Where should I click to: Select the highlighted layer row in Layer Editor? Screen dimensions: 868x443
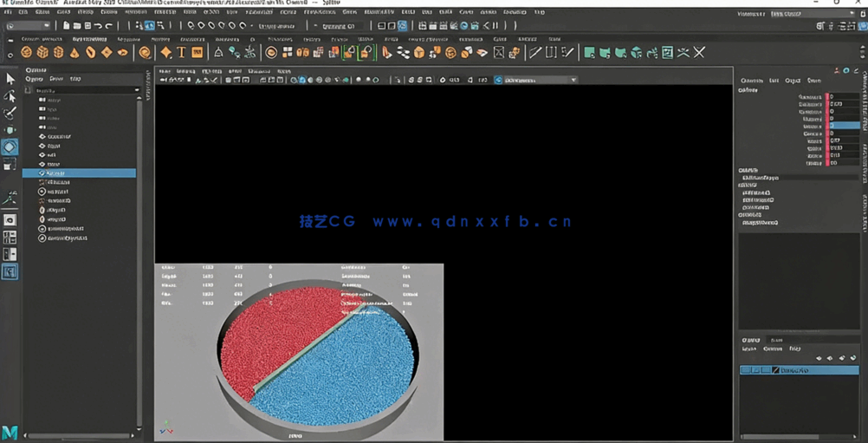pyautogui.click(x=814, y=370)
